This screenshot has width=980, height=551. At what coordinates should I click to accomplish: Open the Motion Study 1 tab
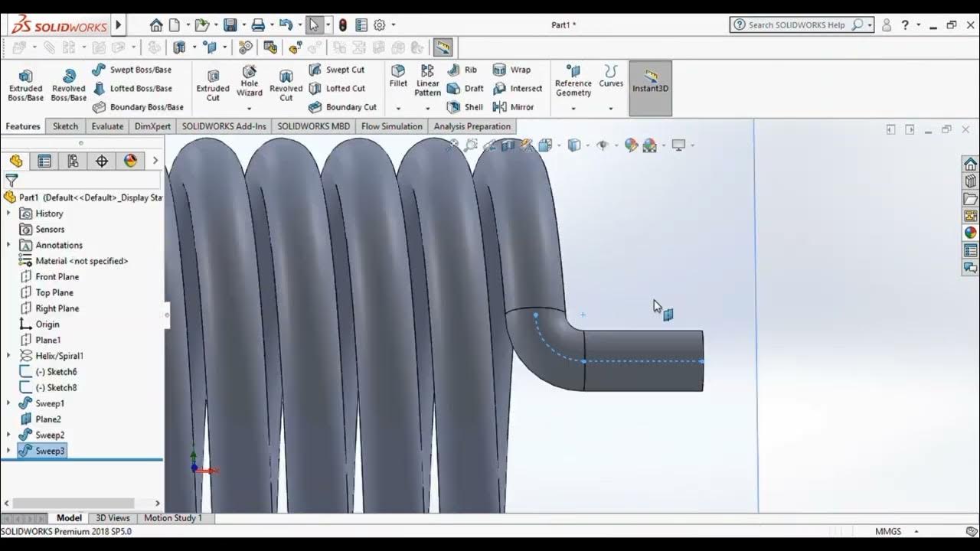tap(173, 518)
